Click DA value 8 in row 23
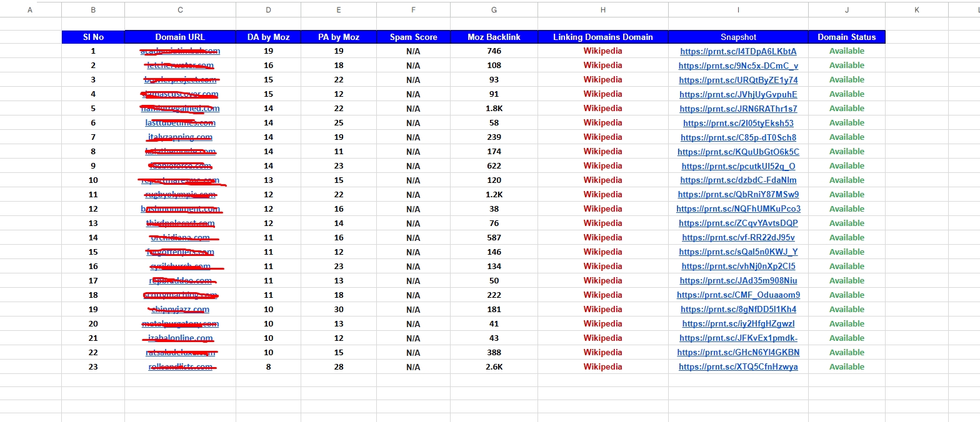Image resolution: width=980 pixels, height=422 pixels. point(268,366)
